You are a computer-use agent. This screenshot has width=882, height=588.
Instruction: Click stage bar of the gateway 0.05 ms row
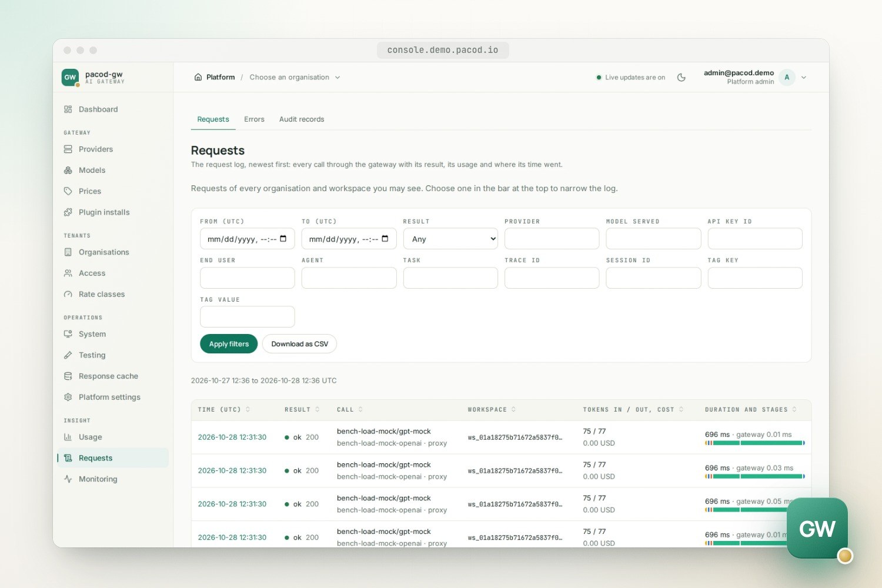coord(747,510)
